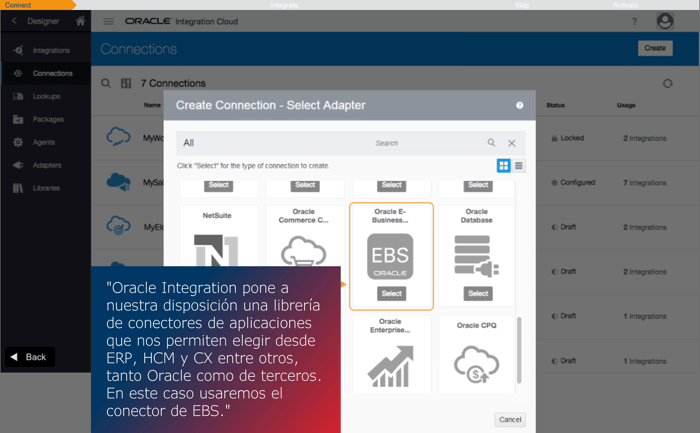Click the adapter list vertical scrollbar

(x=519, y=350)
